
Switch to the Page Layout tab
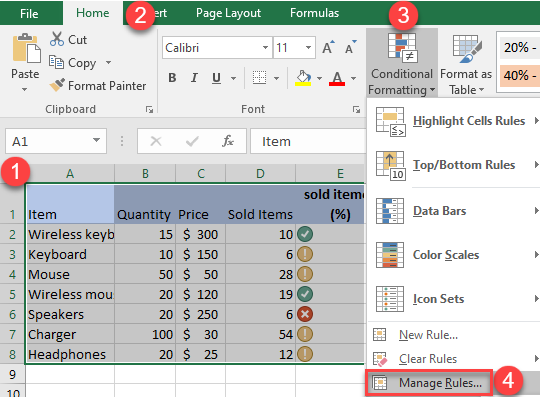(228, 13)
